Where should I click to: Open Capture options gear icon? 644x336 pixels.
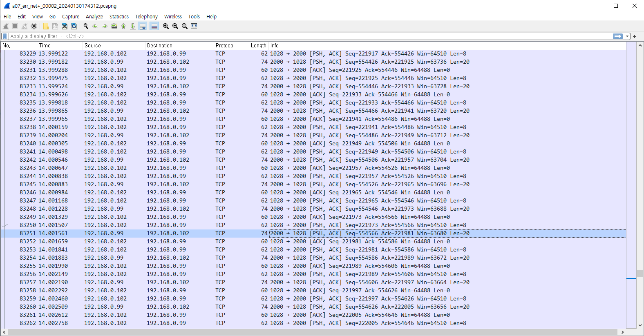(x=34, y=26)
